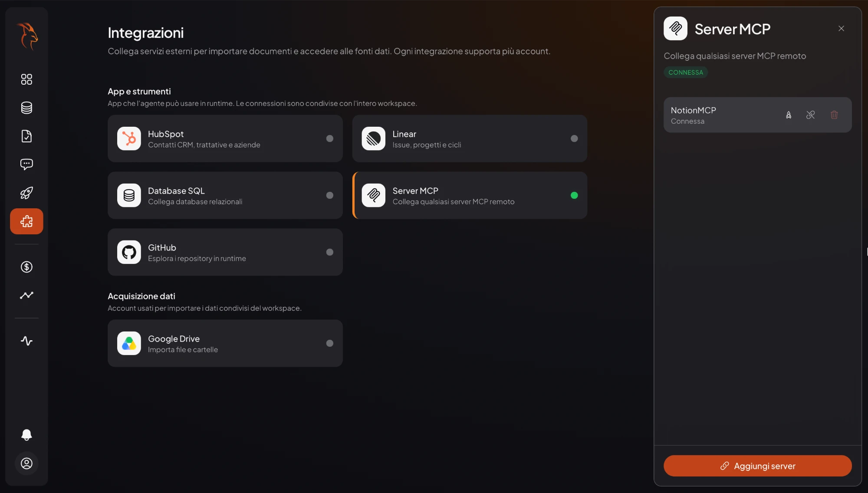Click the HubSpot logo icon
This screenshot has width=868, height=493.
tap(129, 138)
